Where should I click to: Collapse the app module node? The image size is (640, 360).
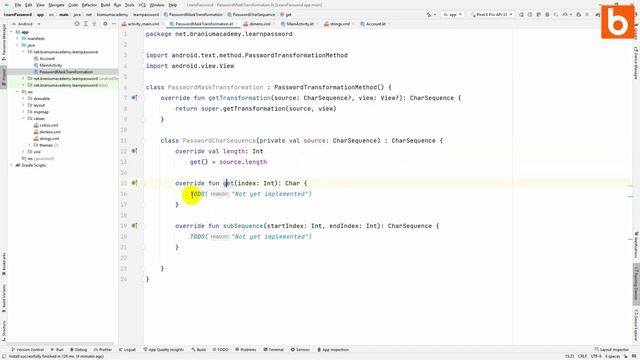point(12,32)
